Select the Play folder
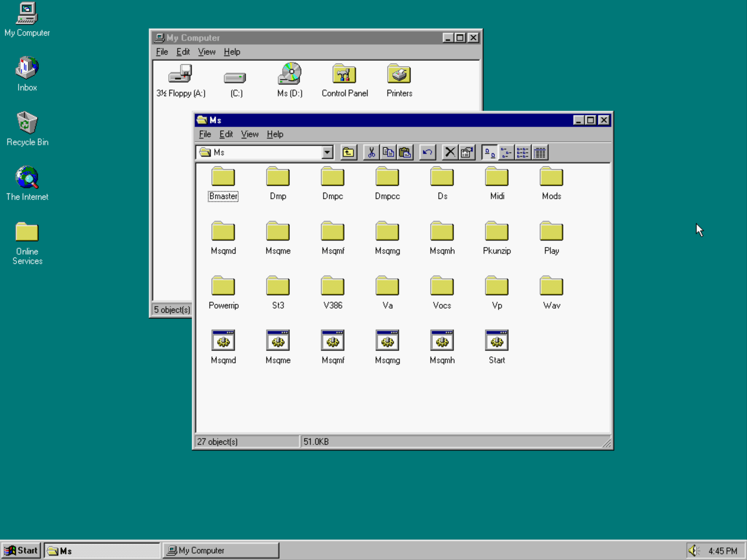This screenshot has width=747, height=560. pos(551,238)
